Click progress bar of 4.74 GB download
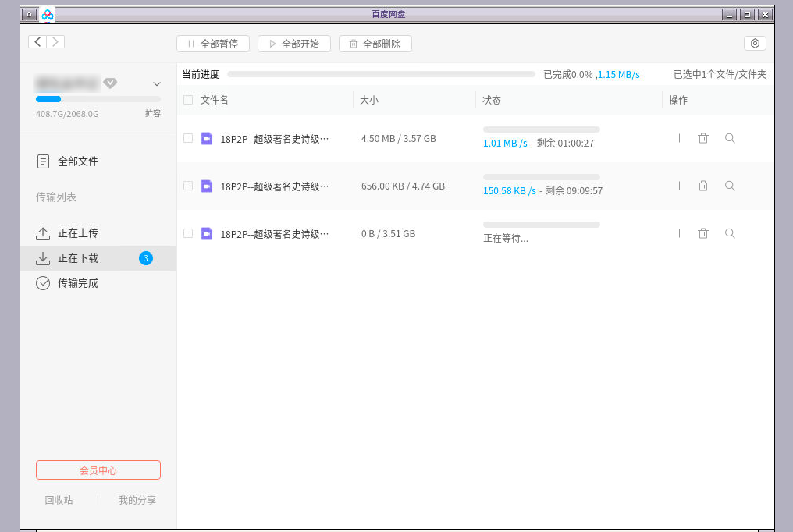793x532 pixels. click(542, 177)
